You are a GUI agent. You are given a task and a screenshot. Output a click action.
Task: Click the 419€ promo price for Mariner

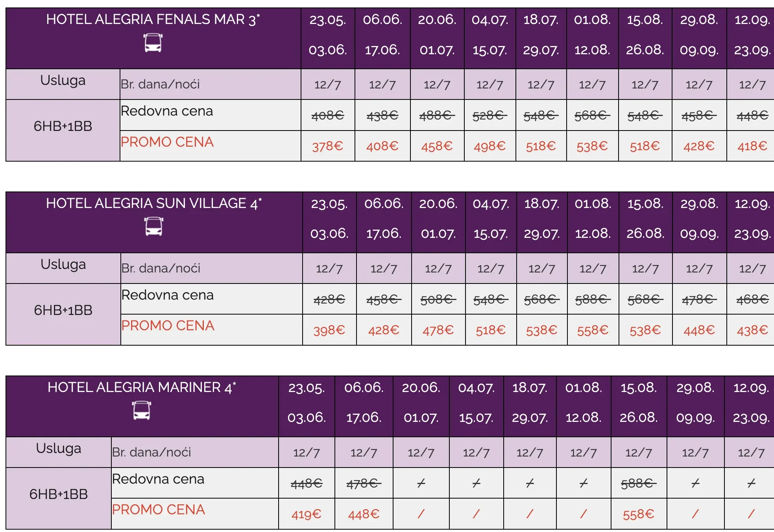tap(307, 514)
